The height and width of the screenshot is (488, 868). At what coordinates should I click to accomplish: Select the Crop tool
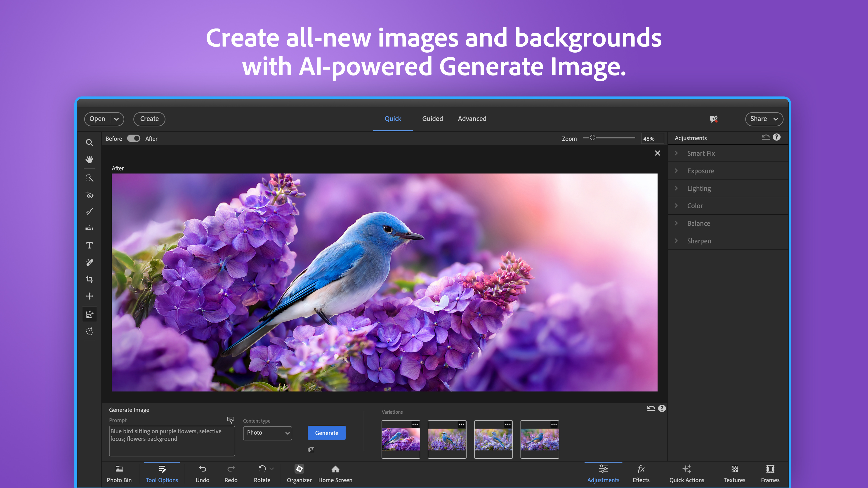(89, 279)
